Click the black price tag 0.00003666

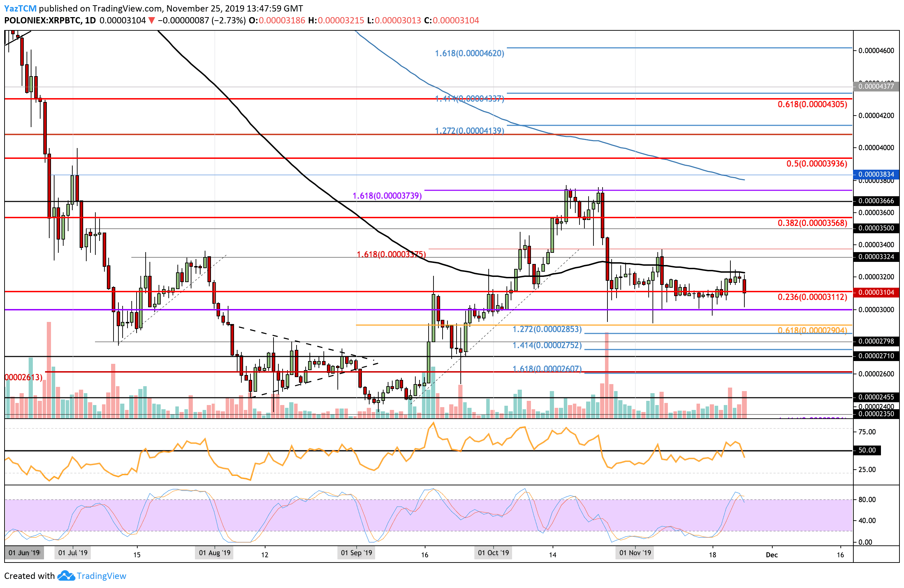click(x=876, y=201)
